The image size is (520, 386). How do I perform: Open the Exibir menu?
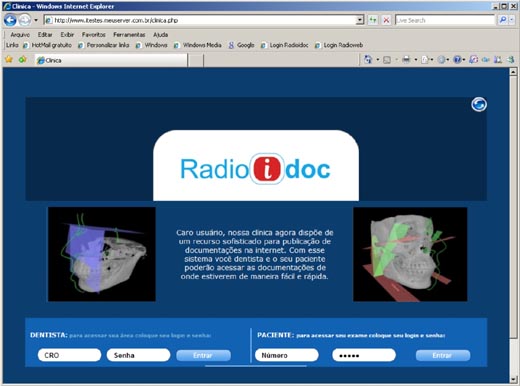67,35
